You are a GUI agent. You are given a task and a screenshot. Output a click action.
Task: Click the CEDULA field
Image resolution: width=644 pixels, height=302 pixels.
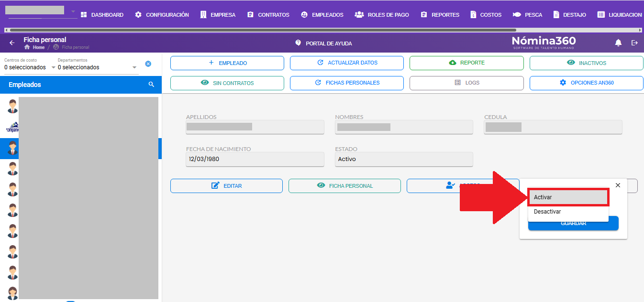point(553,127)
